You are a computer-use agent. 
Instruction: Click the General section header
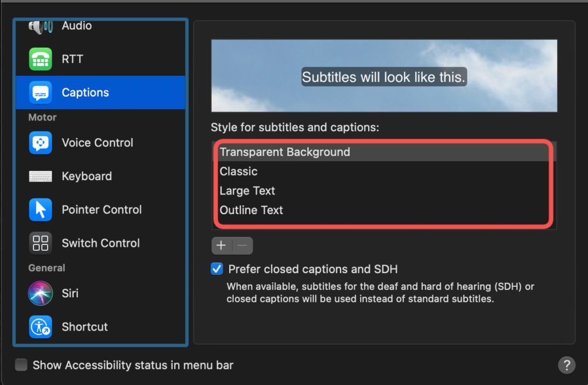point(47,268)
